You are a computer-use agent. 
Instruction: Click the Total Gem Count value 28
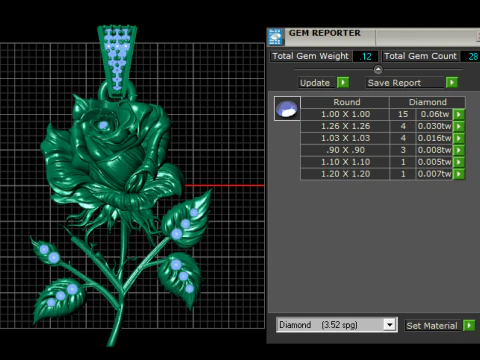pos(470,56)
